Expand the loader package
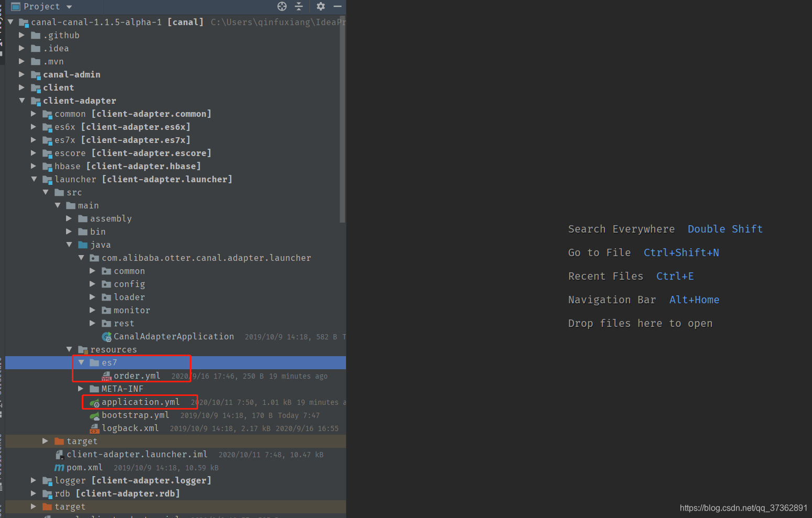The image size is (812, 518). [92, 297]
